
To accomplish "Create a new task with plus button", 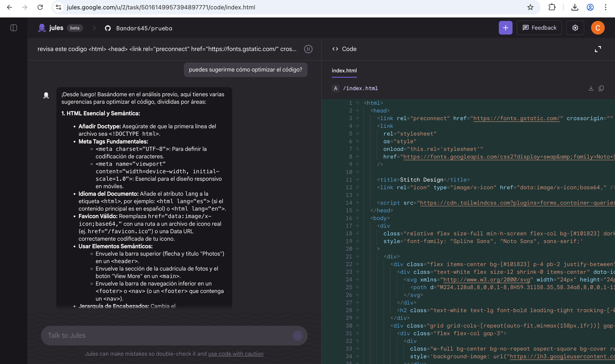I will click(x=505, y=28).
